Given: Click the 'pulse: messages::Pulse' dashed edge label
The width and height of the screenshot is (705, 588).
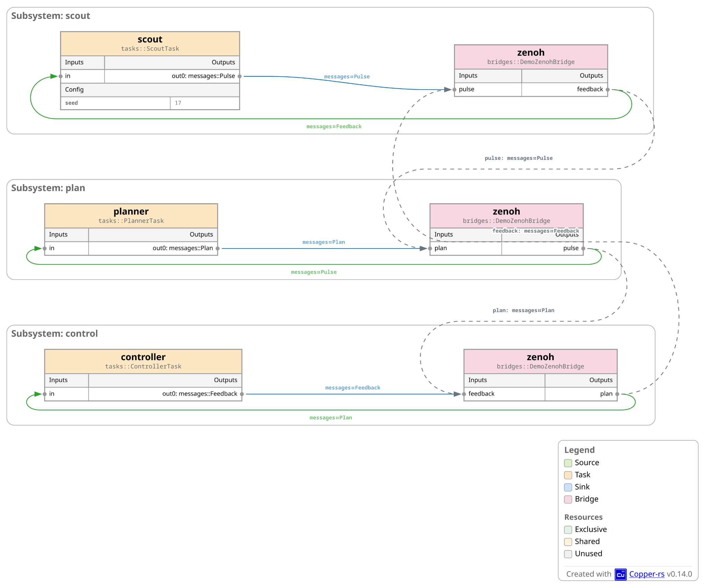Looking at the screenshot, I should pos(518,158).
